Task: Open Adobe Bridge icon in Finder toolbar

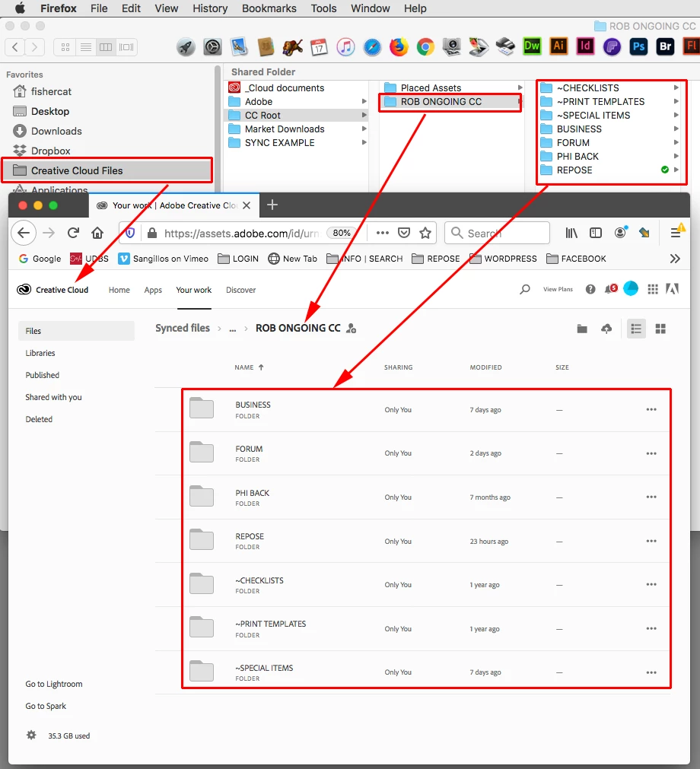Action: [665, 46]
